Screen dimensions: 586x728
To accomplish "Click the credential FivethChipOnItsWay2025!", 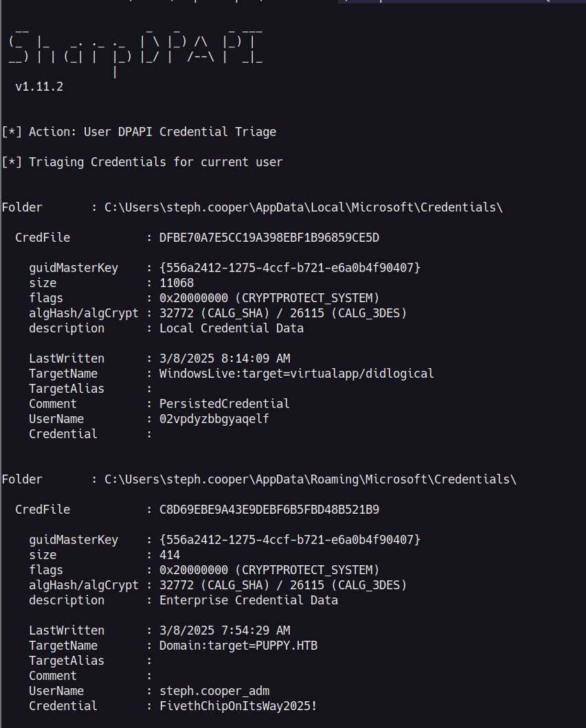I will click(x=238, y=706).
